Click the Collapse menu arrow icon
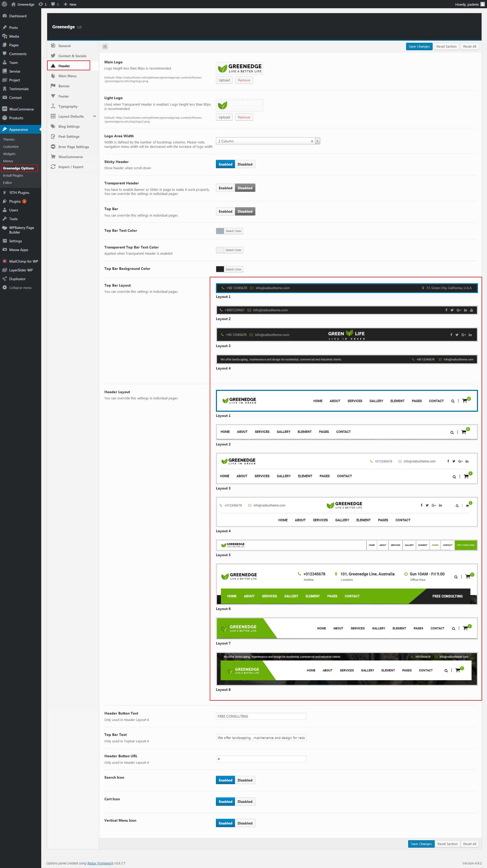This screenshot has height=868, width=487. point(5,287)
